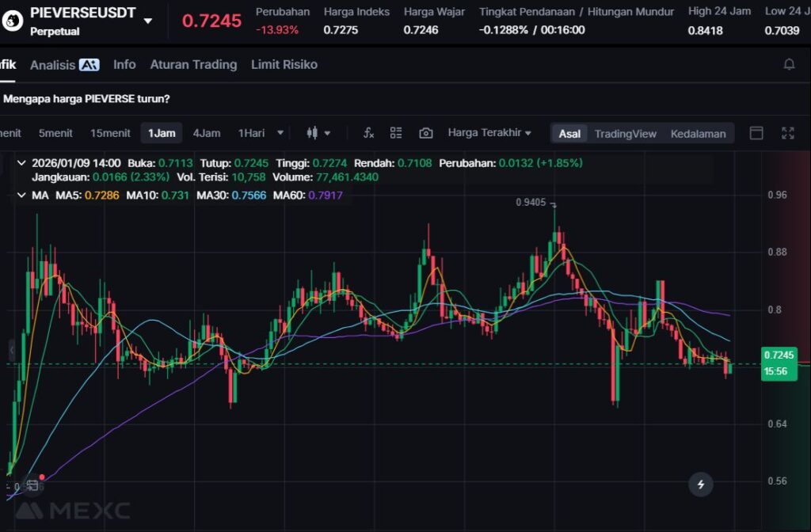Click the PIEVERSE coin logo icon

coord(13,21)
